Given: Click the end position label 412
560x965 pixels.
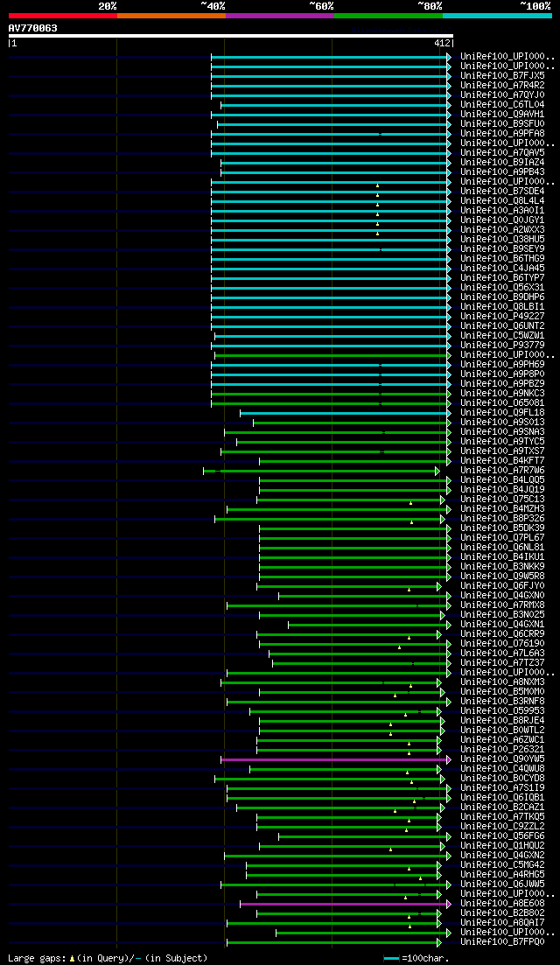Looking at the screenshot, I should [442, 44].
